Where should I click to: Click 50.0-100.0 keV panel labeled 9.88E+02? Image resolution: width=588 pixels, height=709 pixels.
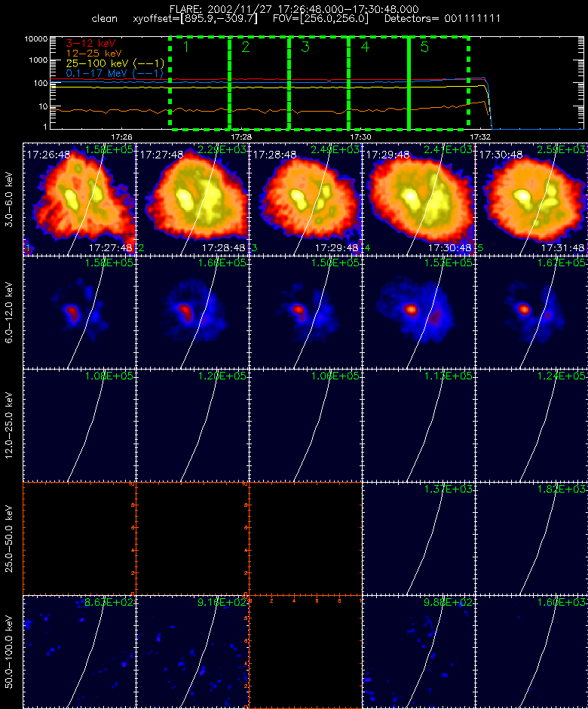pos(418,652)
